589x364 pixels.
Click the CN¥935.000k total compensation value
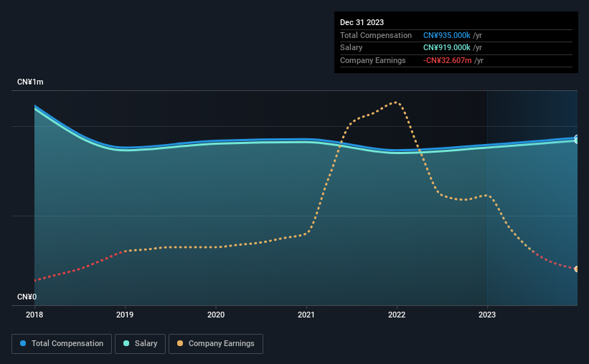tap(447, 35)
